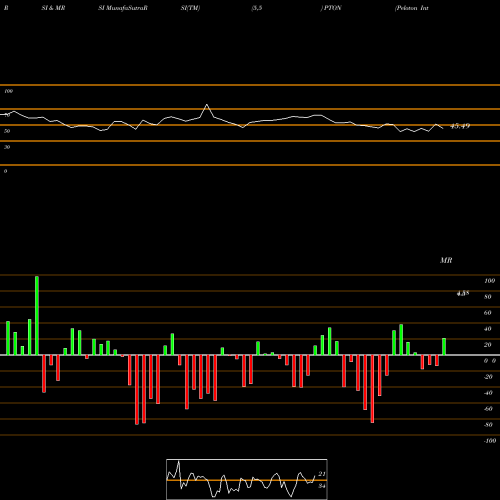The height and width of the screenshot is (500, 500).
Task: Click the RSI panel's 30 level label
Action: pos(7,147)
